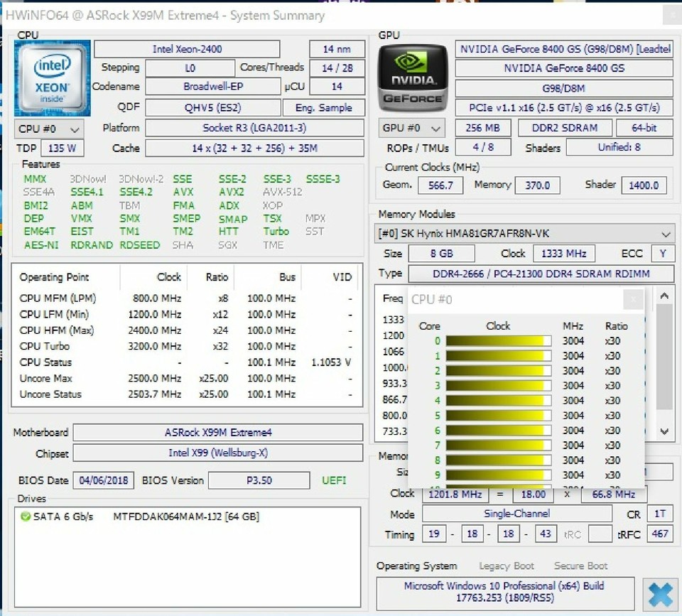Click the Intel Xeon inside logo
Viewport: 682px width, 616px height.
coord(52,78)
